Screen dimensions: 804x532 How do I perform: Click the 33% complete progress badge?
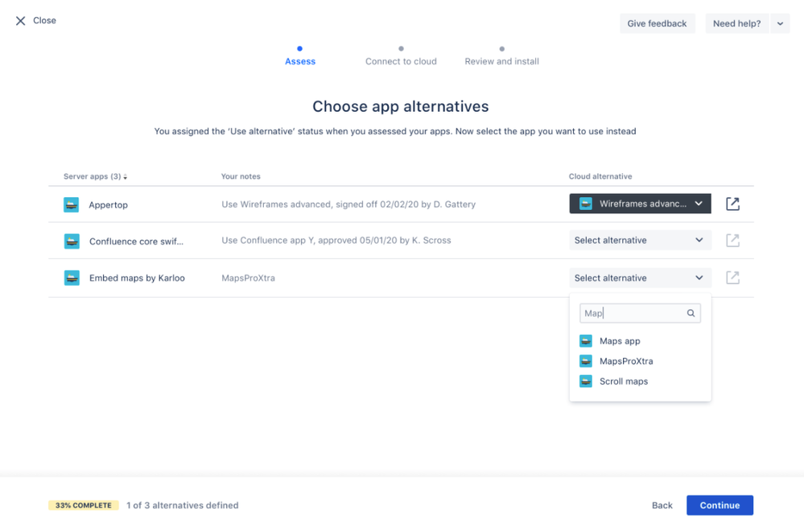pos(83,505)
